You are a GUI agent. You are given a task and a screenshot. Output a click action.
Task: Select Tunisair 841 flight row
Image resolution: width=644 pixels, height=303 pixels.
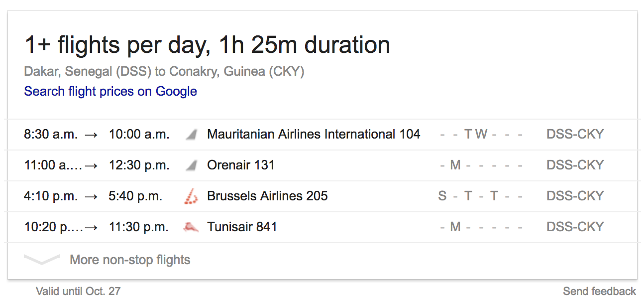click(322, 227)
